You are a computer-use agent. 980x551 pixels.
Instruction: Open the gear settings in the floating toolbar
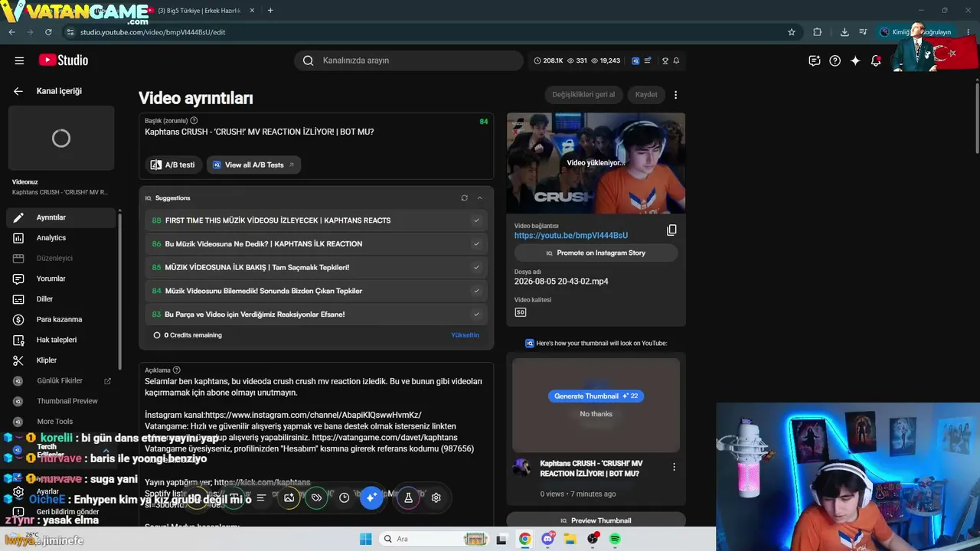[x=436, y=497]
